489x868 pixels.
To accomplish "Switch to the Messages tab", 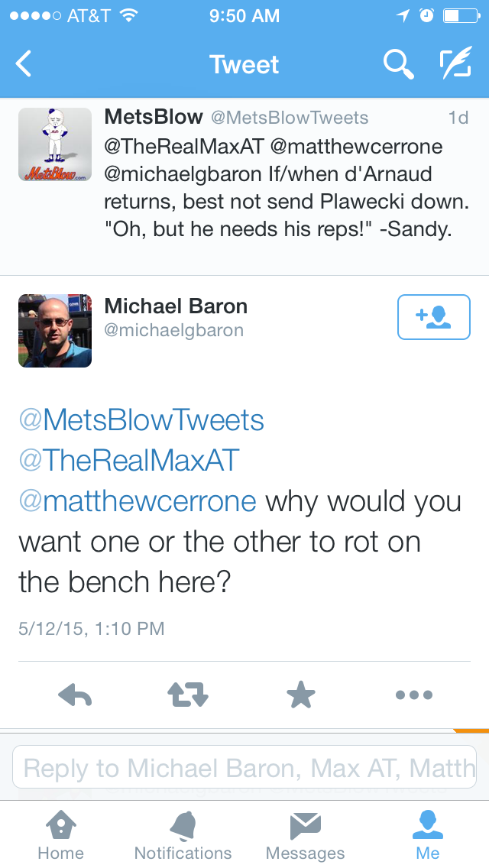I will coord(305,836).
